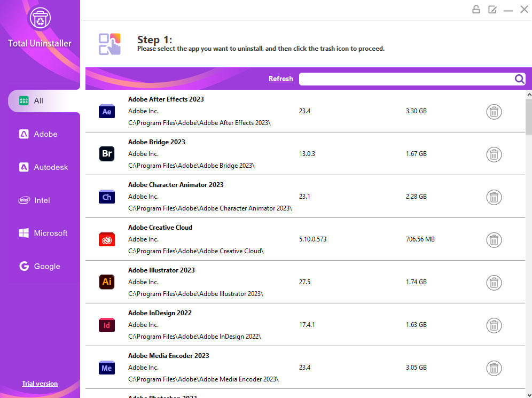Image resolution: width=532 pixels, height=398 pixels.
Task: Select the Bridge Br app icon
Action: pyautogui.click(x=106, y=154)
